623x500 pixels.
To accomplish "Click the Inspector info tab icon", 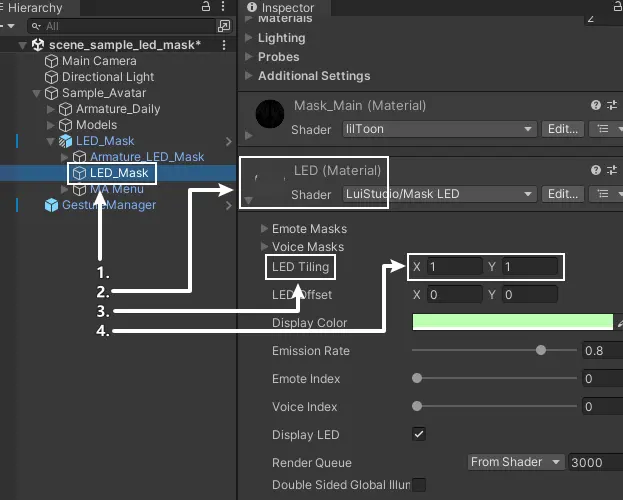I will pyautogui.click(x=252, y=7).
